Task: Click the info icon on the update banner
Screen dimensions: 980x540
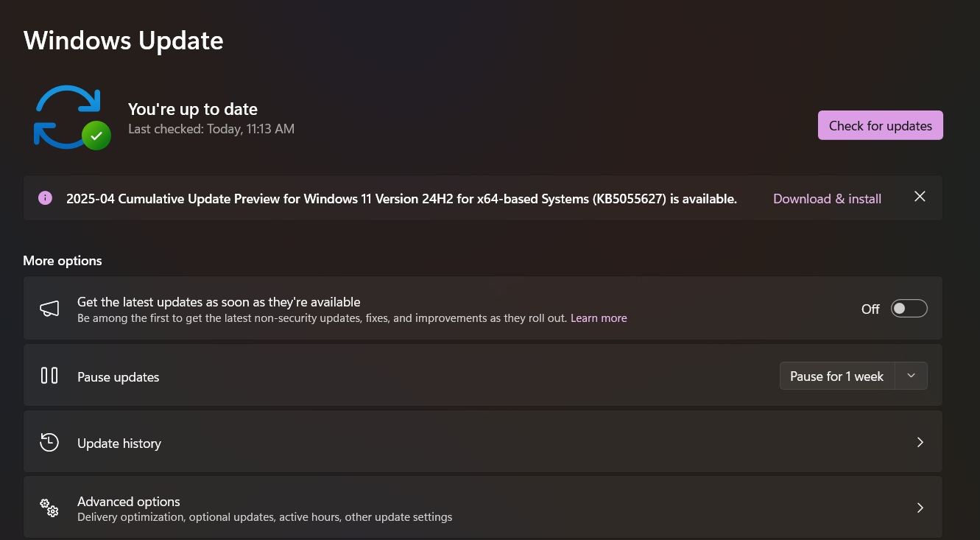Action: pos(45,197)
